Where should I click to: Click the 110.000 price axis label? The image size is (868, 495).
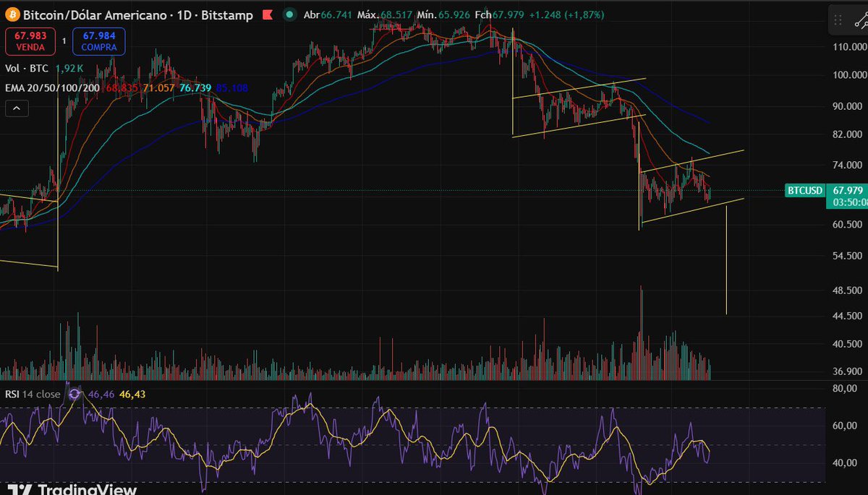[x=851, y=46]
